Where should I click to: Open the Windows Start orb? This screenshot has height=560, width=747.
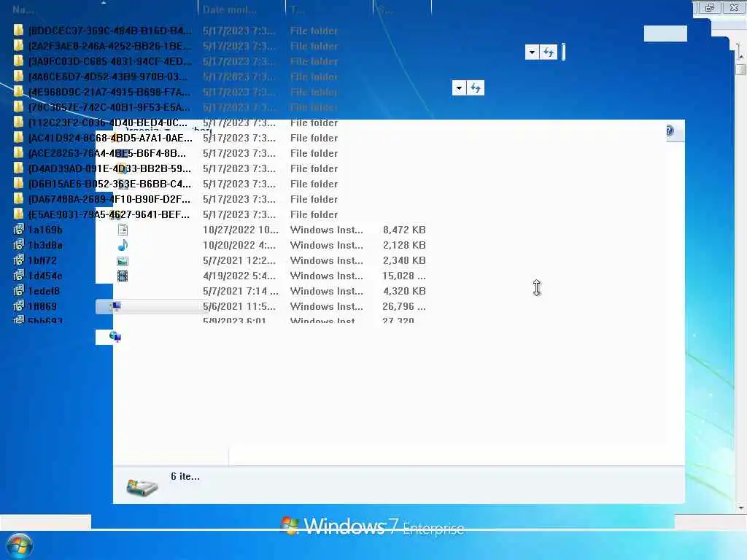point(20,545)
